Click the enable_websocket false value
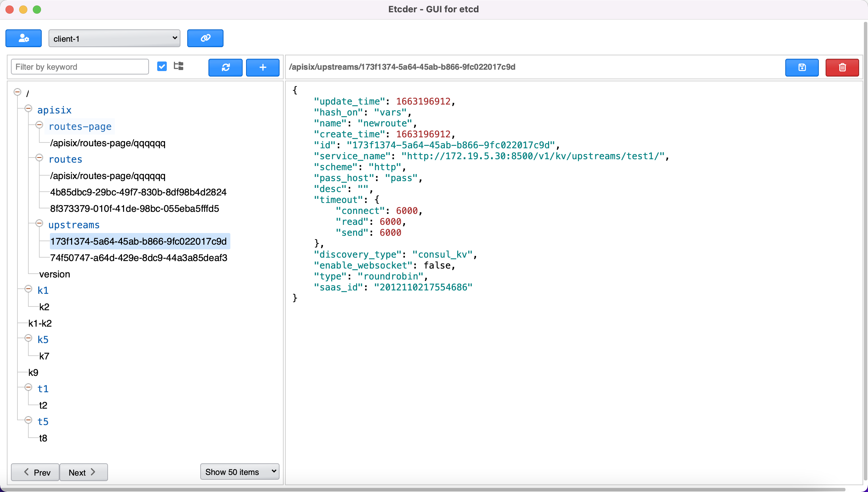This screenshot has height=492, width=868. pos(437,265)
